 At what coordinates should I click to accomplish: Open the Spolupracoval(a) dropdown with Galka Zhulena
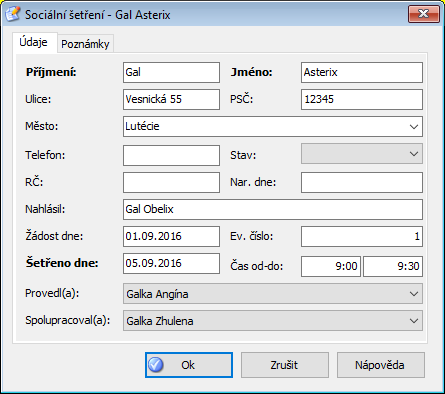(x=273, y=321)
